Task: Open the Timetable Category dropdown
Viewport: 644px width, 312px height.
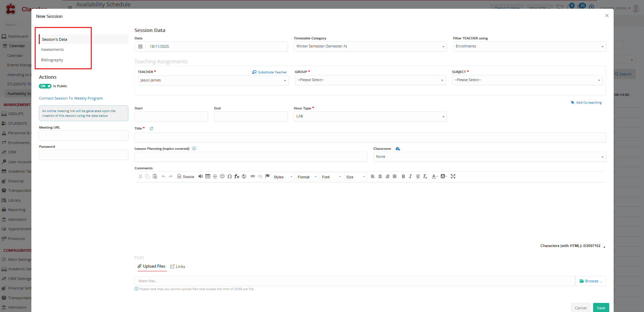Action: click(370, 46)
